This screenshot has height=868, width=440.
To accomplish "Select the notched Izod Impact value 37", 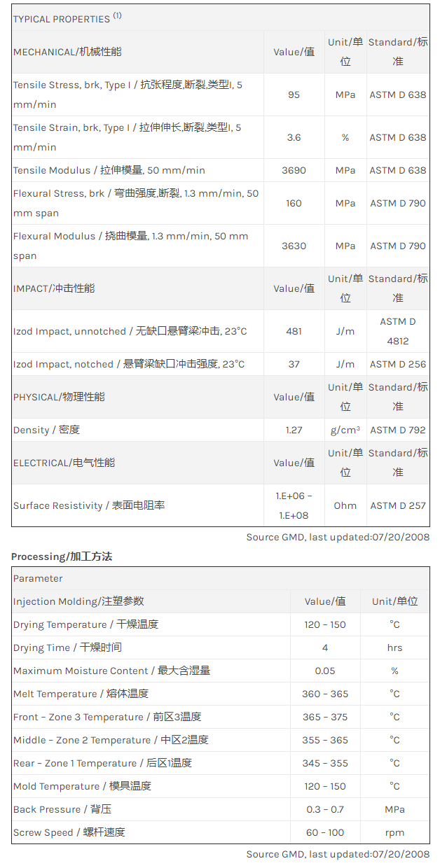I will 294,364.
